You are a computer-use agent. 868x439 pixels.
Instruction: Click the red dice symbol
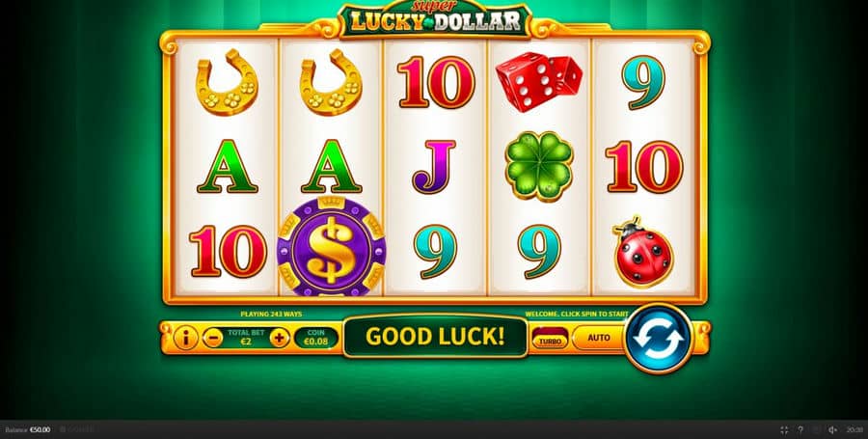click(538, 81)
